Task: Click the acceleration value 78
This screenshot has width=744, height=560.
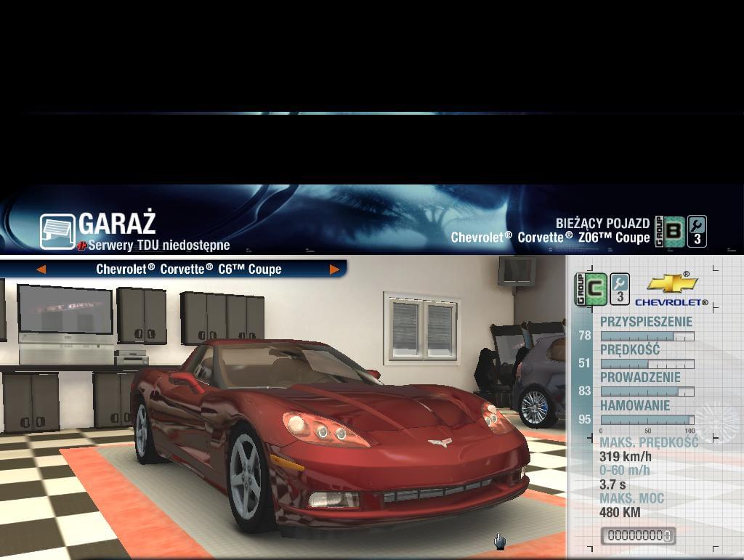Action: pyautogui.click(x=585, y=336)
